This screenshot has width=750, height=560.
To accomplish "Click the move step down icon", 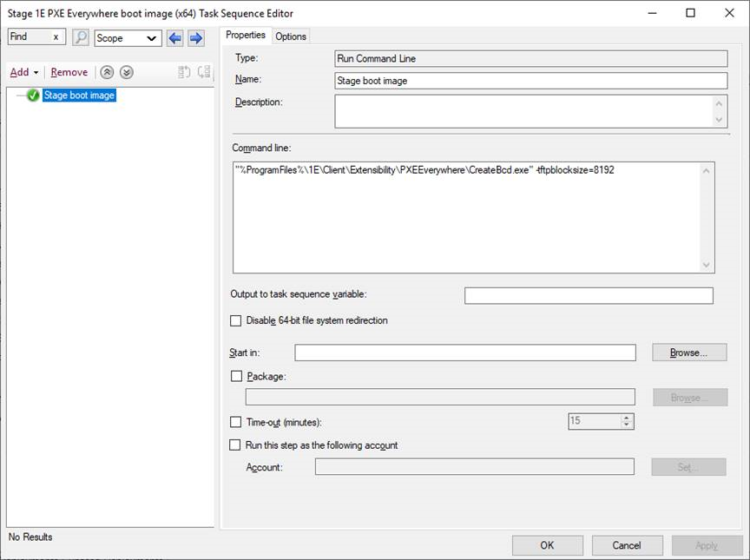I will coord(127,72).
